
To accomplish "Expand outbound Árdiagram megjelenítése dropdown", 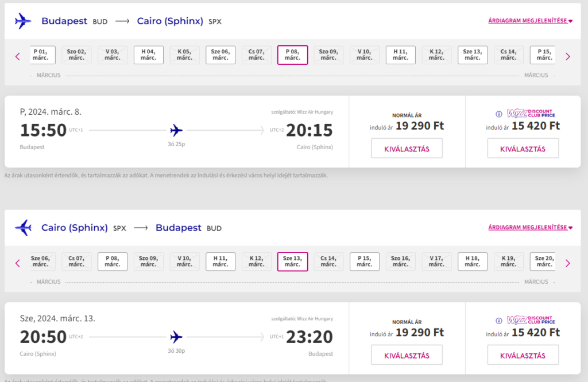I will click(x=530, y=21).
